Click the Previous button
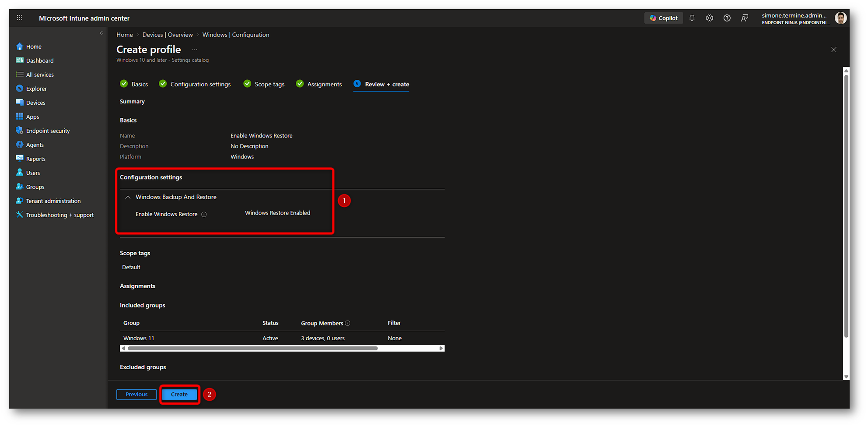The width and height of the screenshot is (868, 427). tap(136, 395)
